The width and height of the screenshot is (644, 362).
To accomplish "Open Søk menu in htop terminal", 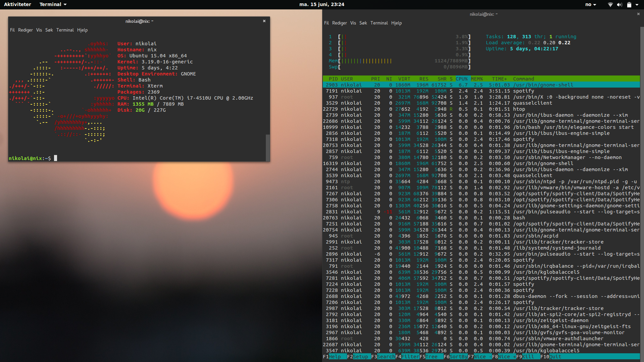I will pyautogui.click(x=363, y=23).
